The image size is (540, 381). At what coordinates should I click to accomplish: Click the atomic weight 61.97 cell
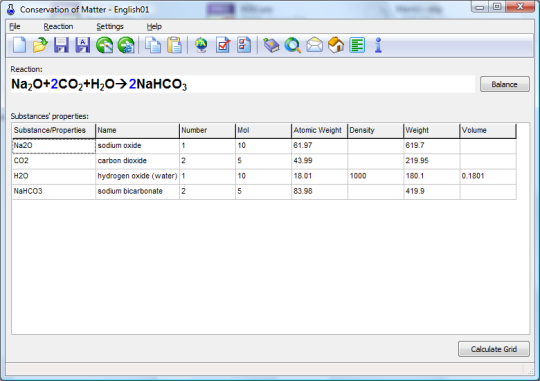[320, 146]
